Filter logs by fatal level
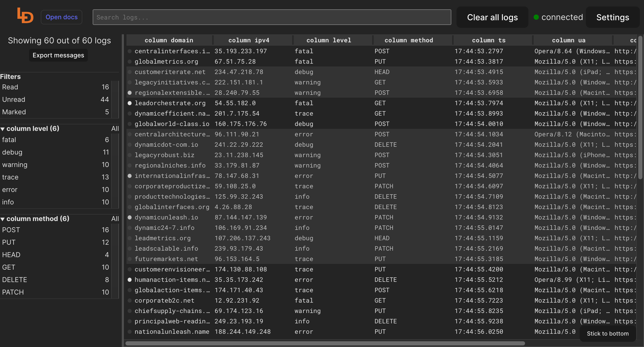The image size is (644, 347). point(9,140)
